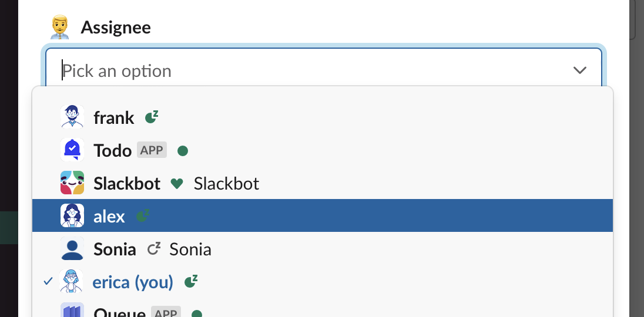
Task: Select frank as the assignee
Action: (114, 117)
